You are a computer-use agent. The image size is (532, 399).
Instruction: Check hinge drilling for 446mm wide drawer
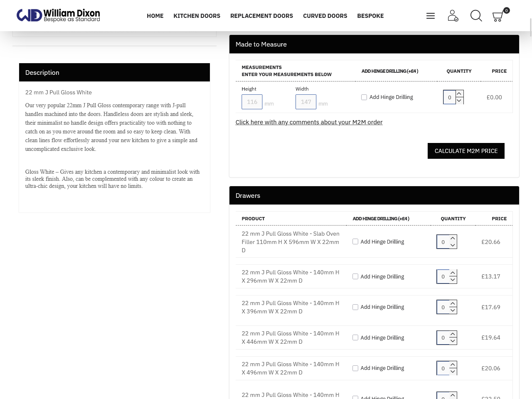tap(355, 337)
